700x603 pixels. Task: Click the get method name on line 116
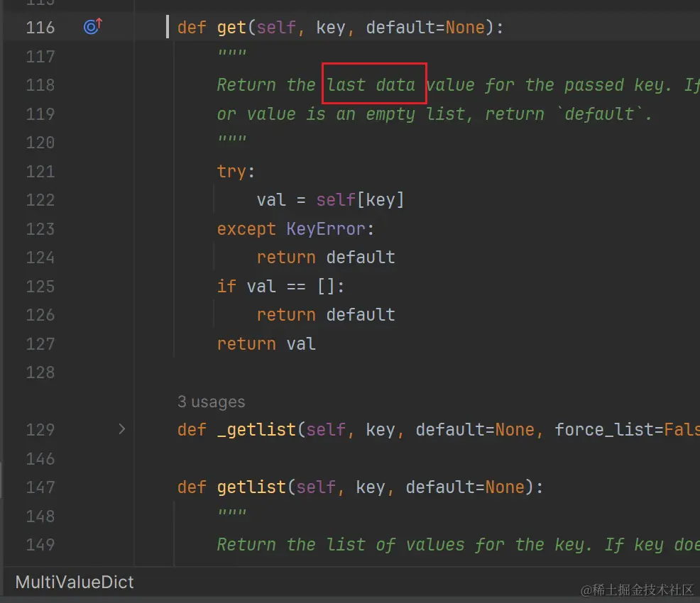(x=231, y=28)
